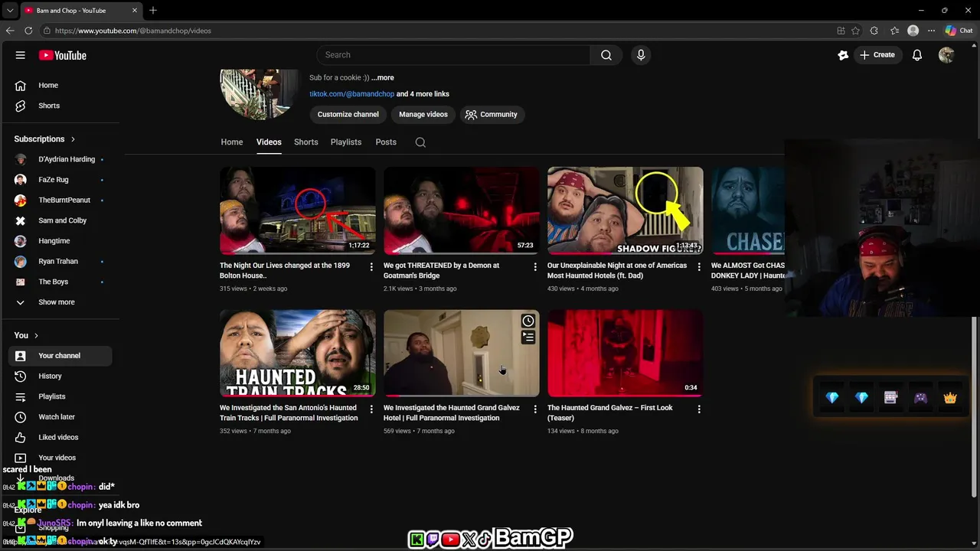Click the magnifier search button beside Search box

pyautogui.click(x=606, y=55)
